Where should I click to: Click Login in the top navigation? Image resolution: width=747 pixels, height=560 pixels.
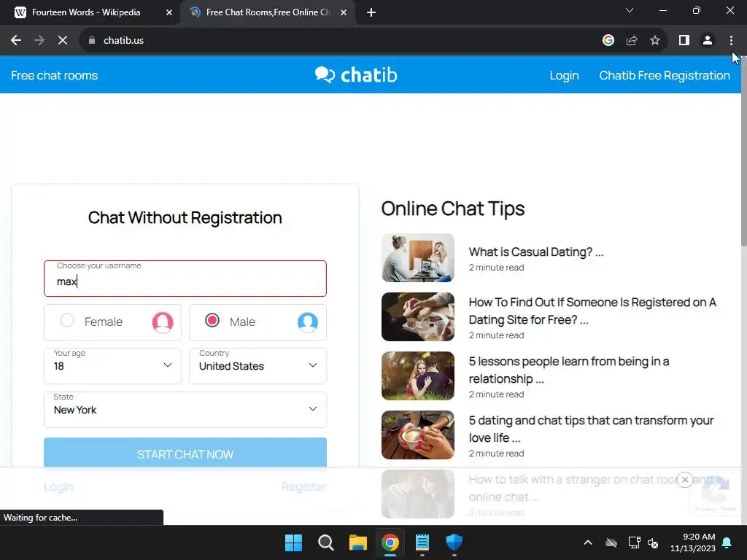(x=564, y=75)
